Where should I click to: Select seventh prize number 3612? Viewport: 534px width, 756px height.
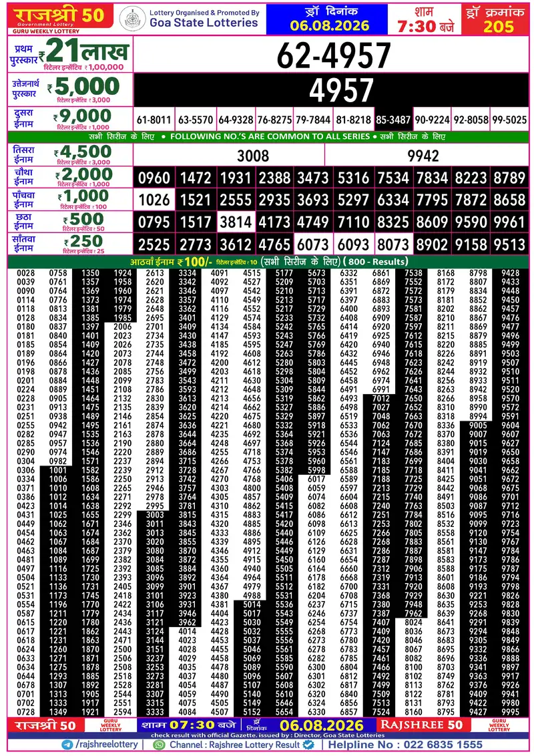pyautogui.click(x=236, y=244)
